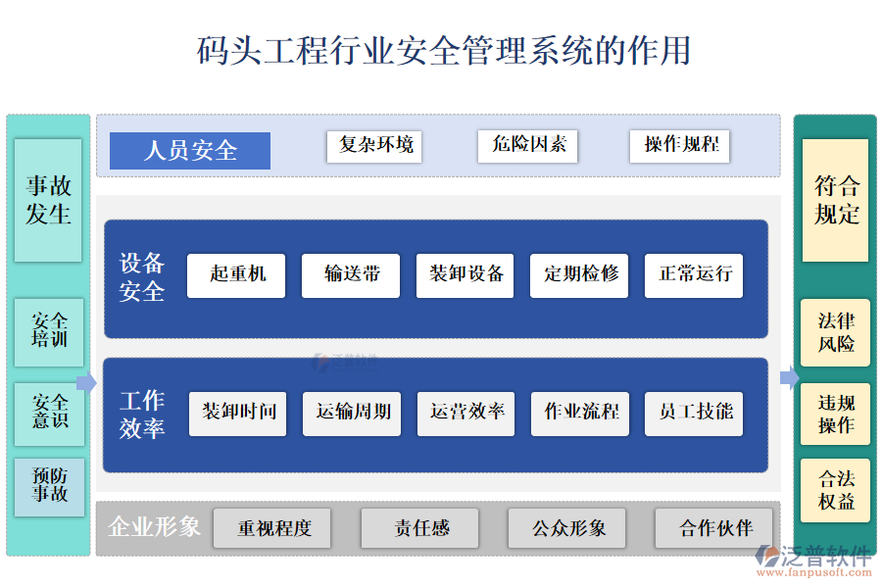Select the 运输周期 block
Viewport: 882px width, 588px height.
(351, 414)
